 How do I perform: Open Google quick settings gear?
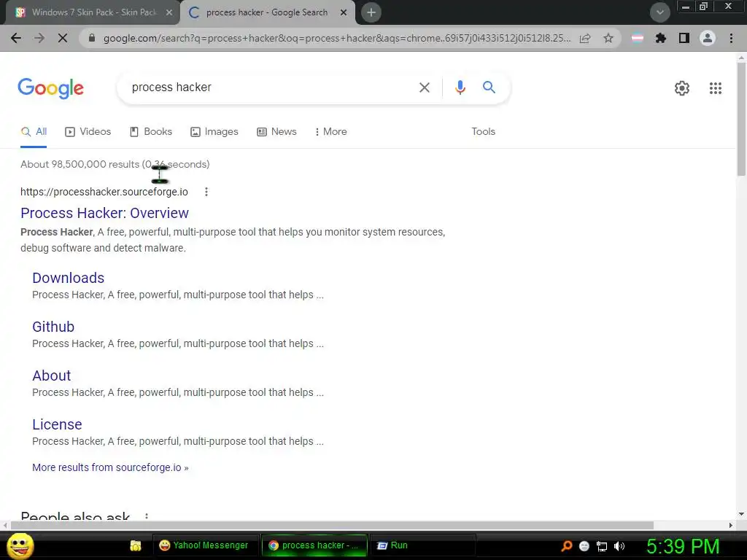click(682, 88)
